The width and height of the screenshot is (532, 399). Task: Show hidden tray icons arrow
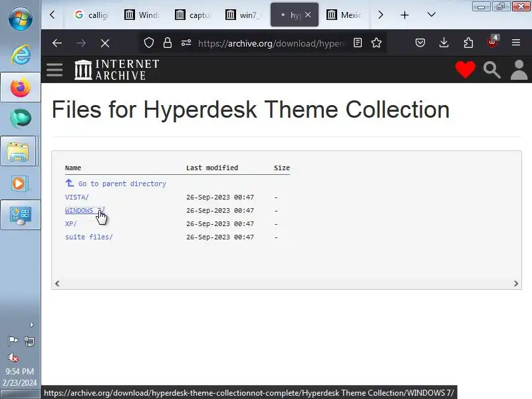[31, 325]
